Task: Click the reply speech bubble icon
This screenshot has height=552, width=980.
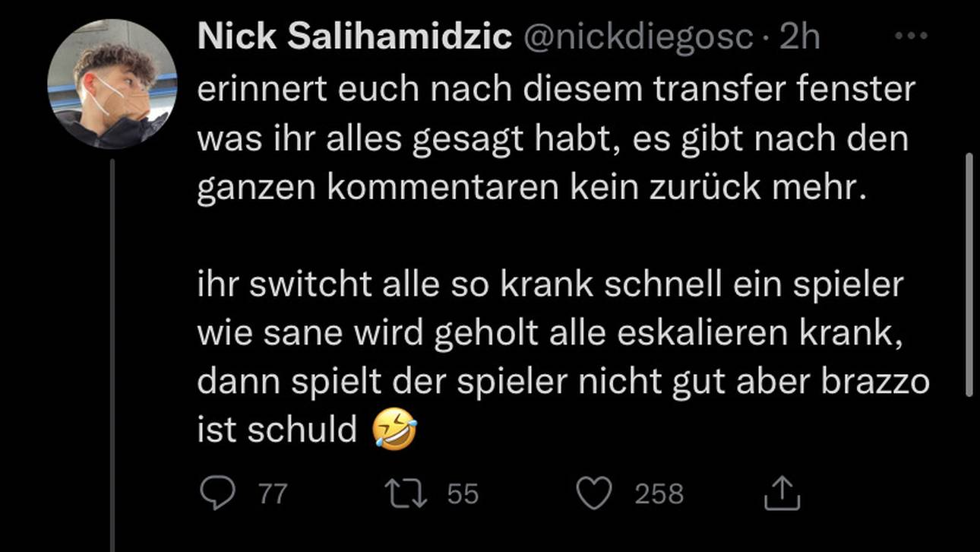Action: 217,495
